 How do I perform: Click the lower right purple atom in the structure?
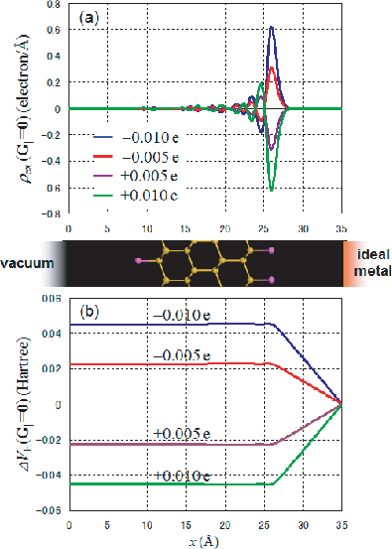pyautogui.click(x=271, y=279)
